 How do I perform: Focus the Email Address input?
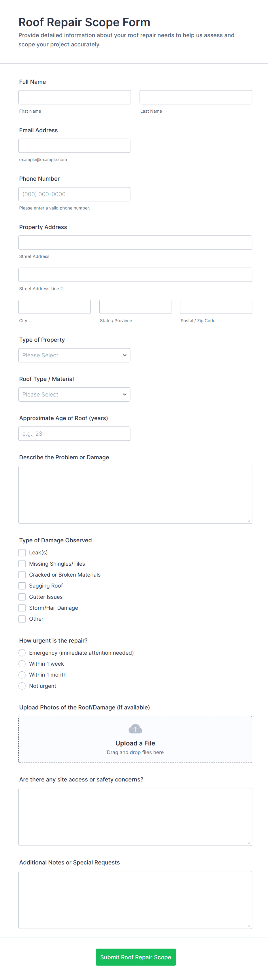[x=74, y=146]
